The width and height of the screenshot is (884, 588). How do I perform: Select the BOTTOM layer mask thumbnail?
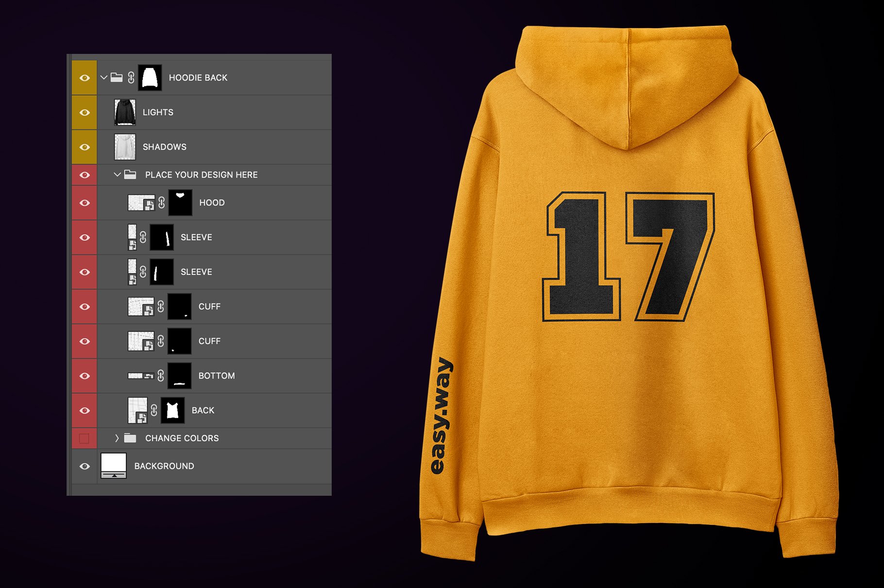coord(179,376)
